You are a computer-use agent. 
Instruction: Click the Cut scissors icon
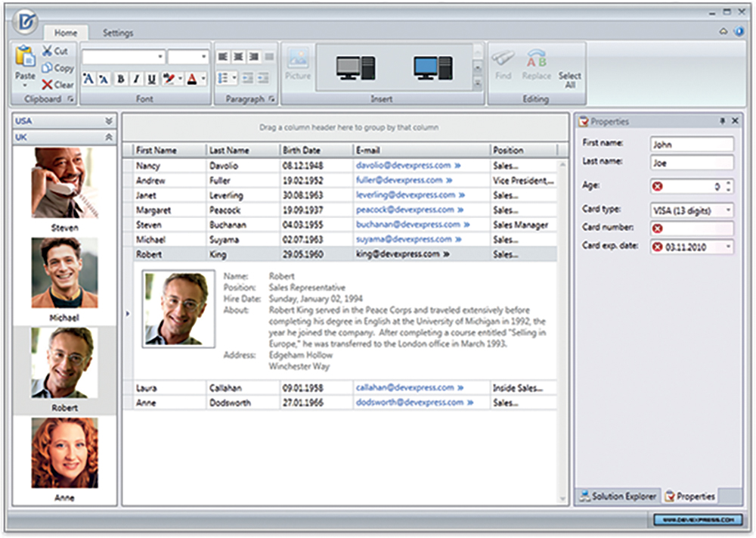tap(48, 51)
